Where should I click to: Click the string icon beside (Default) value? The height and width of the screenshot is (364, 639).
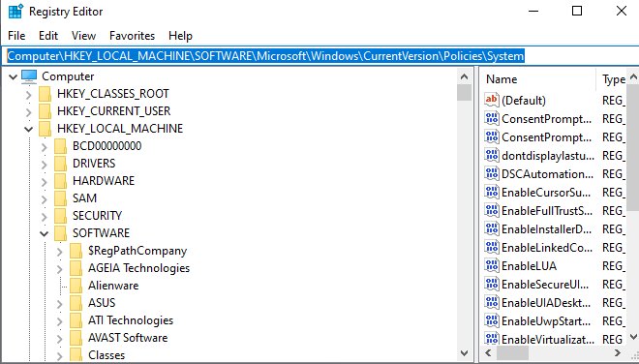[x=492, y=100]
